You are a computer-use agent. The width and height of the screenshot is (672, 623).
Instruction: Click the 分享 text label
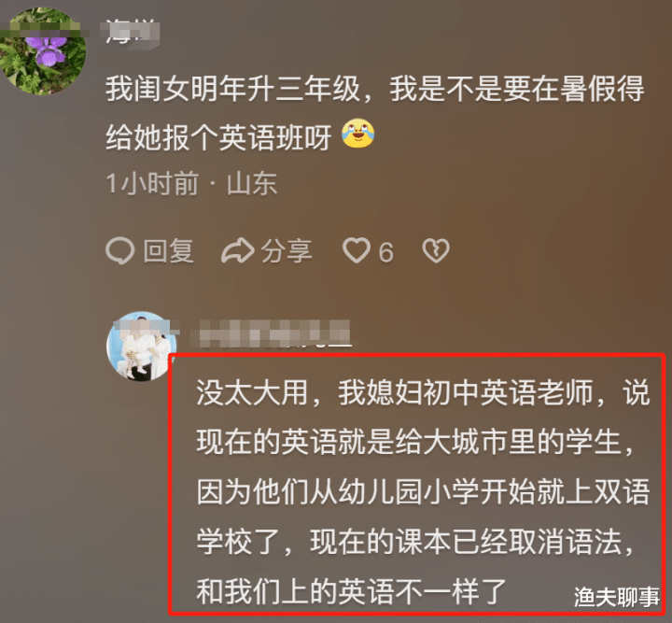(287, 251)
